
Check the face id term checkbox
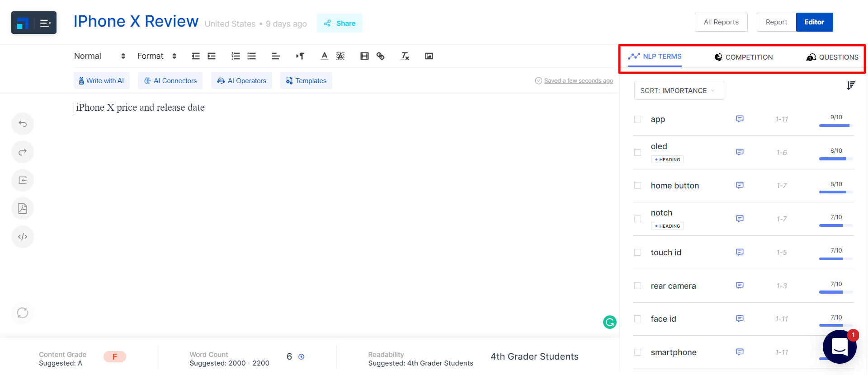(x=637, y=319)
